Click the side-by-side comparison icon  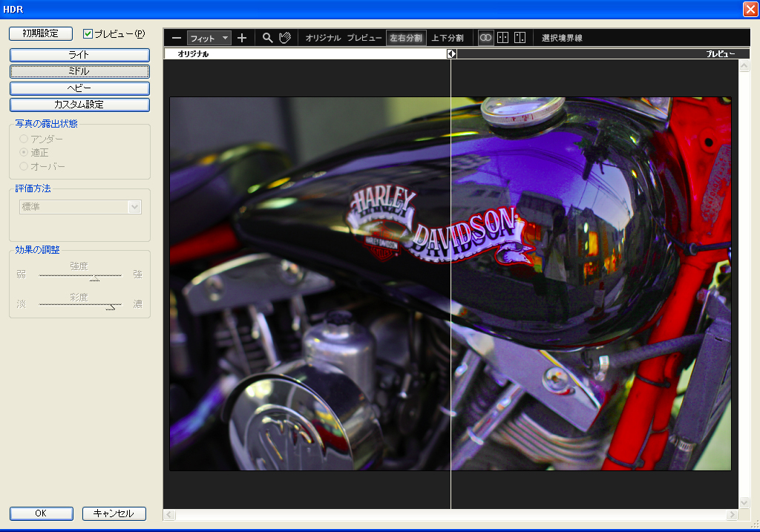[x=502, y=37]
